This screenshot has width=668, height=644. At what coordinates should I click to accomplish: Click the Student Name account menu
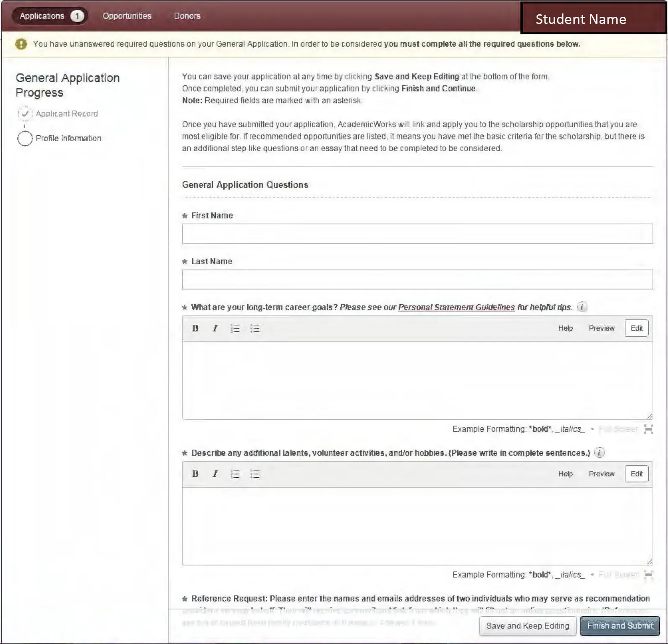click(593, 18)
